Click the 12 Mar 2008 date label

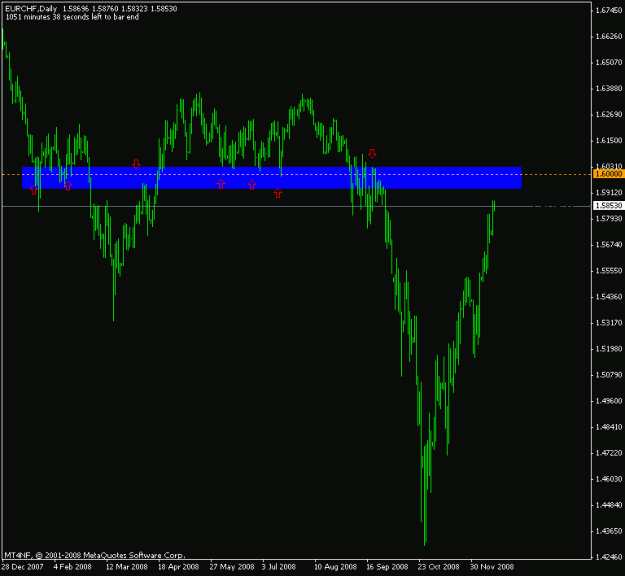click(126, 567)
